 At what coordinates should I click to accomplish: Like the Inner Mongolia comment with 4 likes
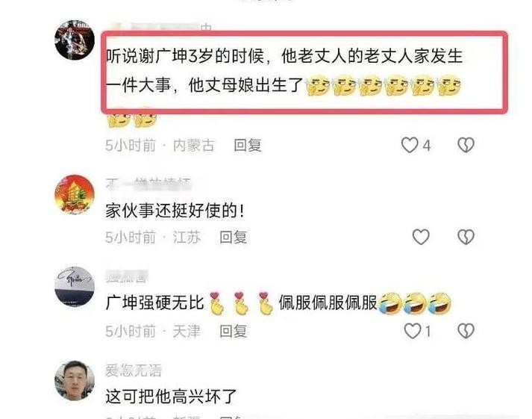tap(410, 145)
